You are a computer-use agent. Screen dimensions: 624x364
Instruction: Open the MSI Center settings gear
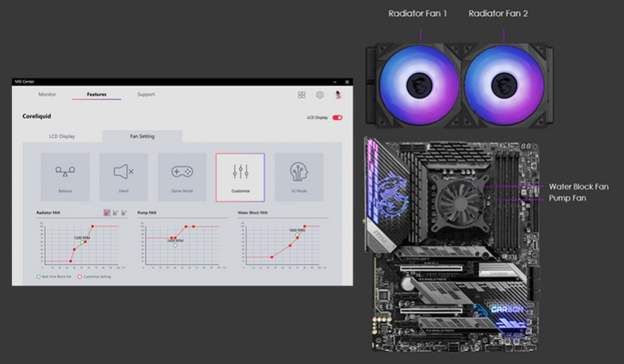[319, 95]
